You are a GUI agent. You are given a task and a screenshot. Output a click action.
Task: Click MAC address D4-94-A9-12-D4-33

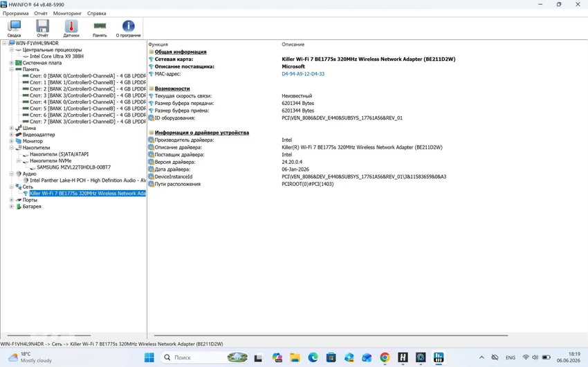click(303, 74)
